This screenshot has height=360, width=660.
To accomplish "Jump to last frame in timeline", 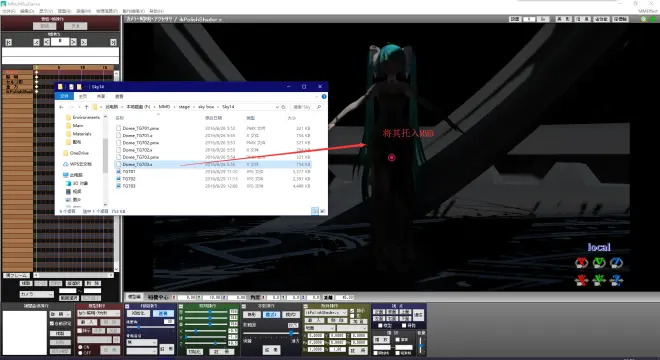I will click(113, 42).
